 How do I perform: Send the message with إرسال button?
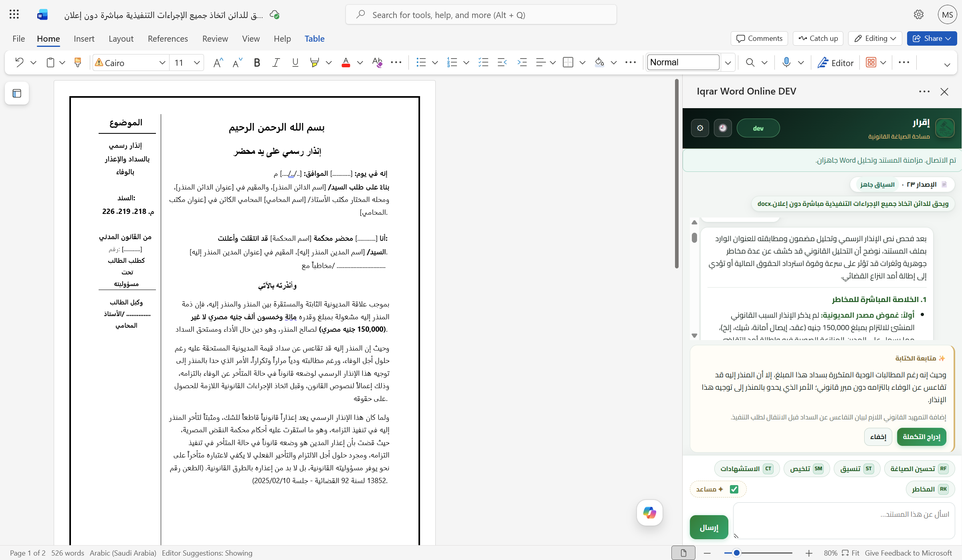(x=709, y=528)
